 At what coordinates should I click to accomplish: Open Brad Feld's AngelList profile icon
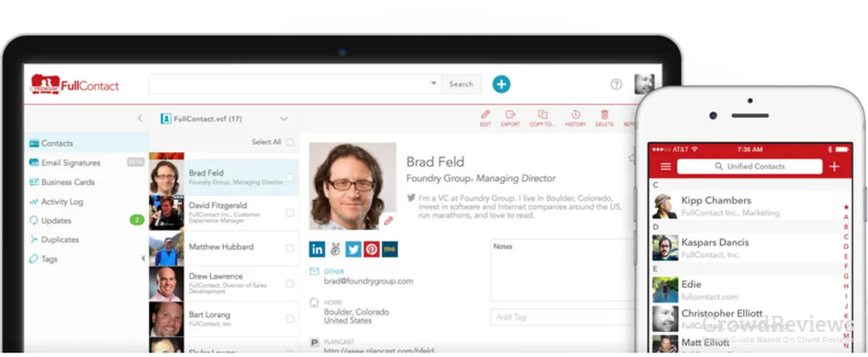click(x=335, y=249)
